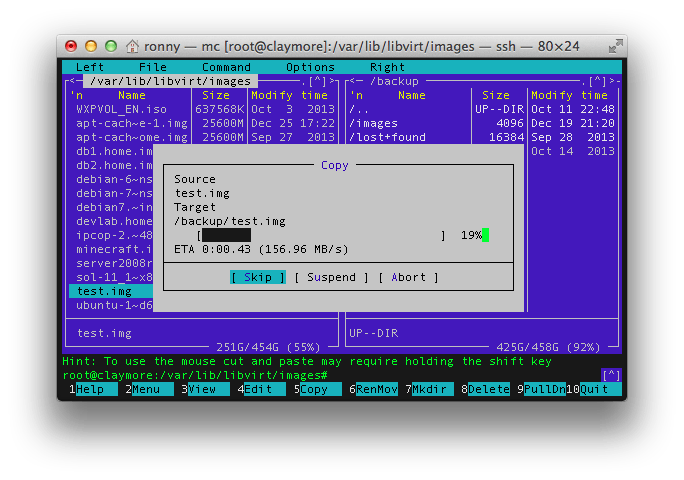Click the left panel history back arrow
This screenshot has width=684, height=480.
coord(73,81)
